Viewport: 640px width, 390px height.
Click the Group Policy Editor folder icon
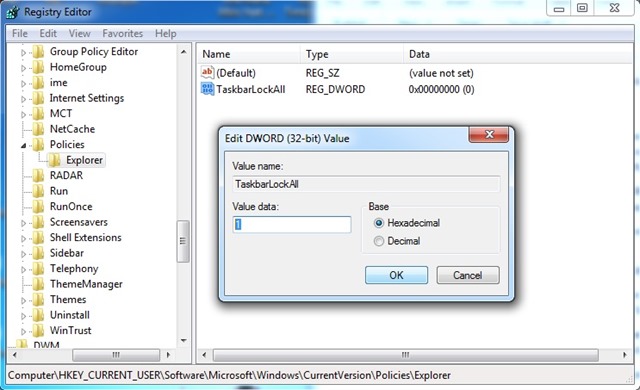(x=38, y=52)
